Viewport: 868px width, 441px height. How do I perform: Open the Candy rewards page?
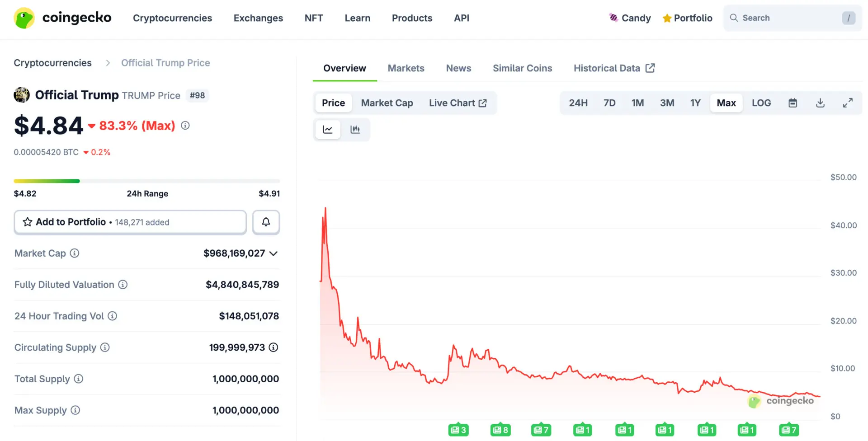click(x=630, y=18)
